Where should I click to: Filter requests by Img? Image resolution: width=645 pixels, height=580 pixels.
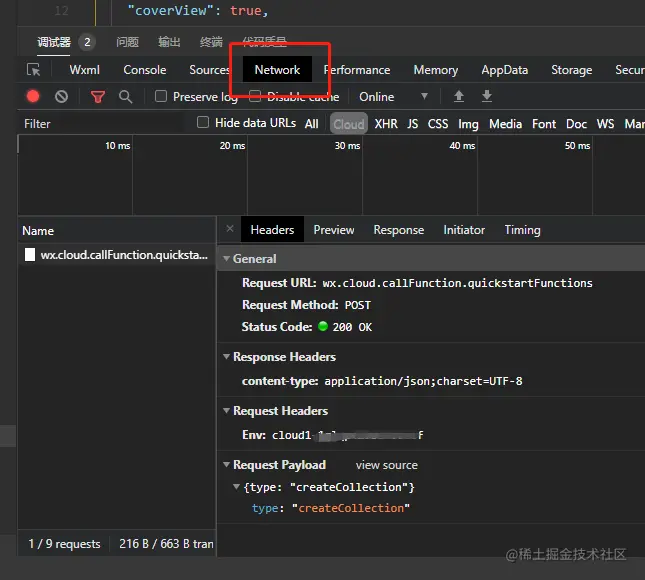(468, 124)
